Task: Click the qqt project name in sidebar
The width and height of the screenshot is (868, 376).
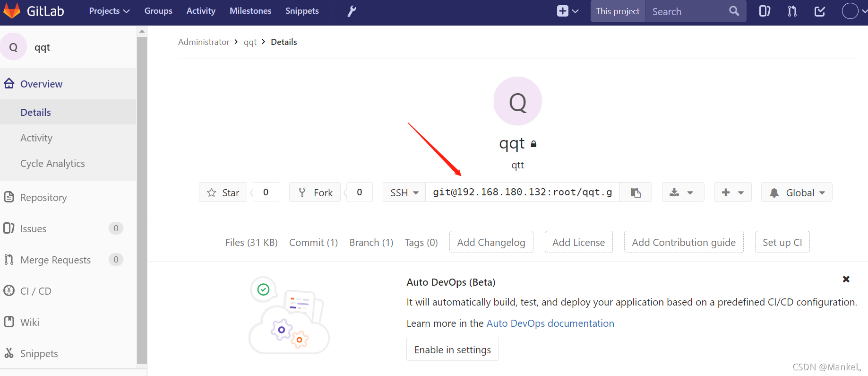Action: tap(42, 47)
